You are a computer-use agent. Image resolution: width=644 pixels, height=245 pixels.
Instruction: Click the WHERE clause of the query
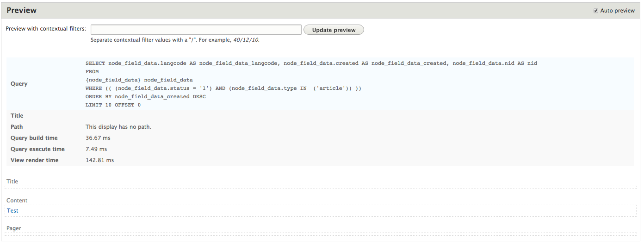click(x=223, y=88)
